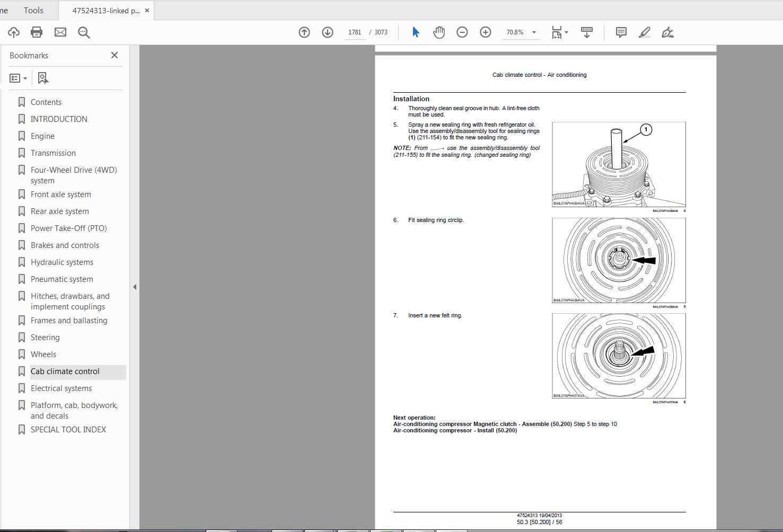The image size is (783, 532).
Task: Open the Cab climate control bookmark
Action: [x=65, y=371]
